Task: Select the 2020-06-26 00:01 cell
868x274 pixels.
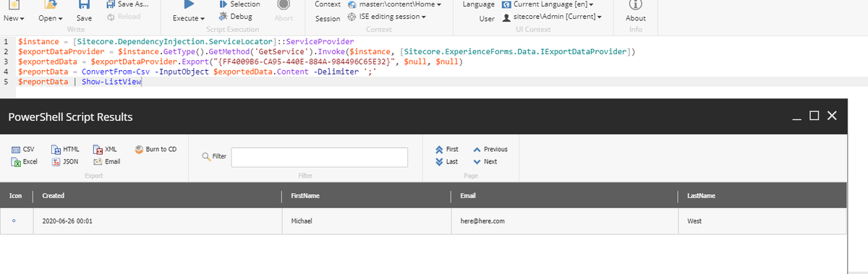Action: [158, 221]
